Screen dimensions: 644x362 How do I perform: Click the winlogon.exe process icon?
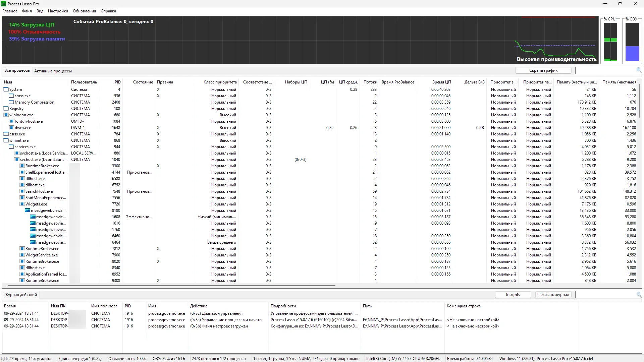click(x=6, y=115)
